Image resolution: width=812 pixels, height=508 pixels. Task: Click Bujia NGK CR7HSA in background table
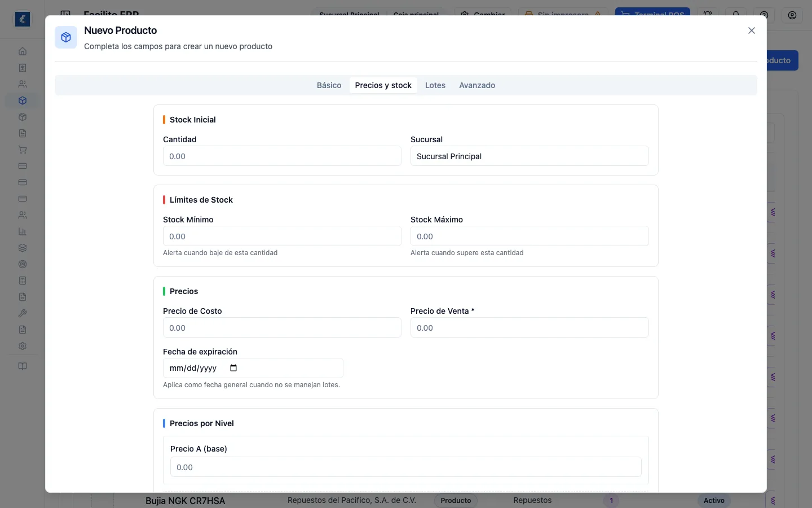click(186, 501)
